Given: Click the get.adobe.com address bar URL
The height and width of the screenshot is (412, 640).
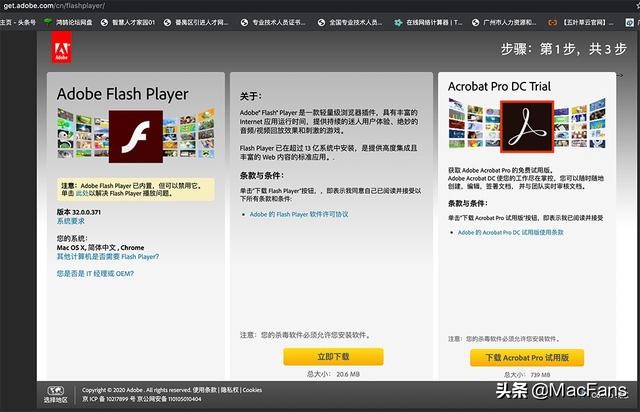Looking at the screenshot, I should (54, 6).
